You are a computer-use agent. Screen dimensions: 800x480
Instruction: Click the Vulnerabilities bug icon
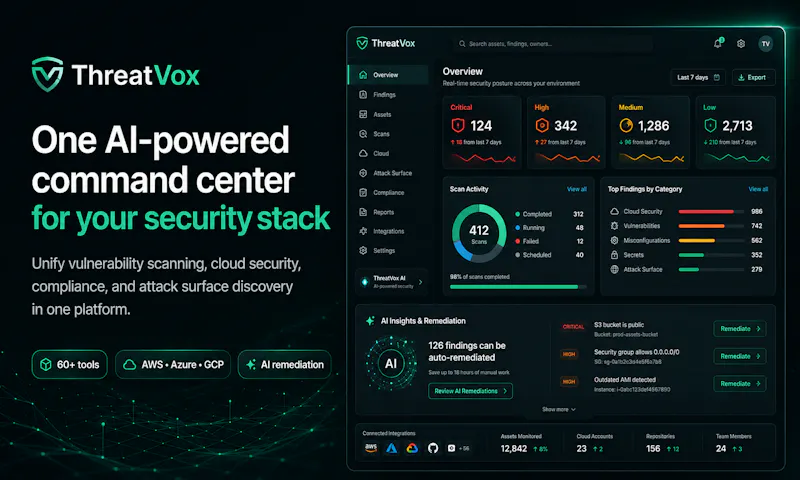click(614, 225)
